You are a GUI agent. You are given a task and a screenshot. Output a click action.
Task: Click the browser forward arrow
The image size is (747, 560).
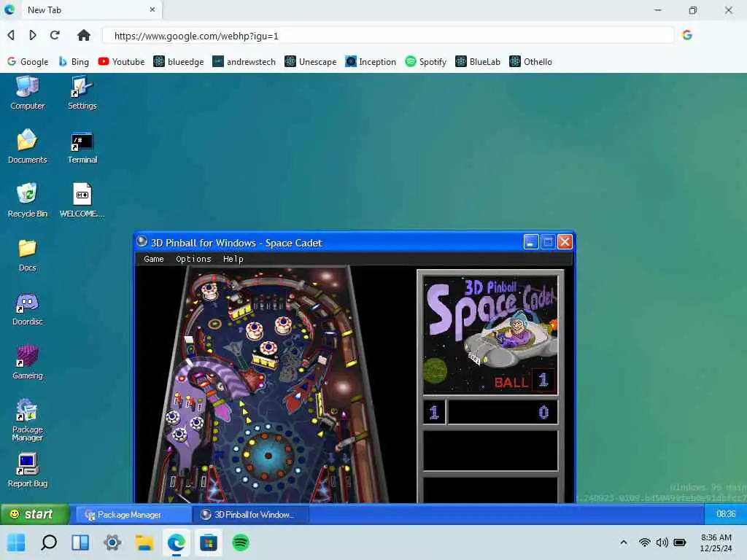[32, 35]
